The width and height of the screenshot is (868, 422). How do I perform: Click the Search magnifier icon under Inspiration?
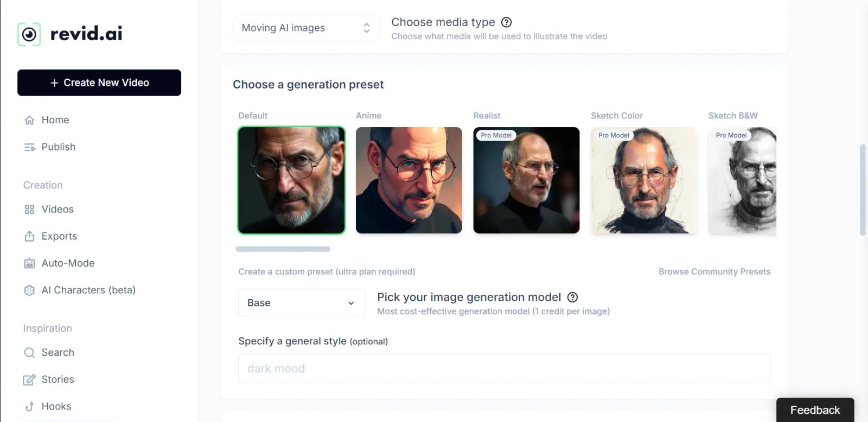coord(29,352)
